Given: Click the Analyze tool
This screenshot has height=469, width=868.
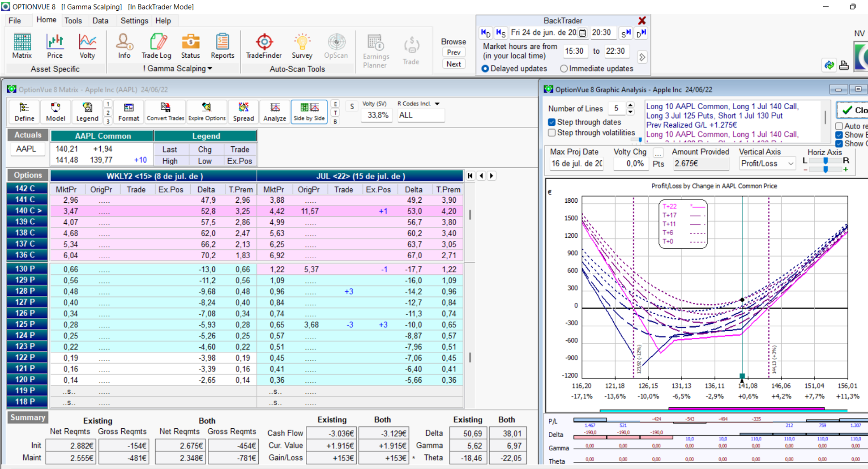Looking at the screenshot, I should (274, 111).
